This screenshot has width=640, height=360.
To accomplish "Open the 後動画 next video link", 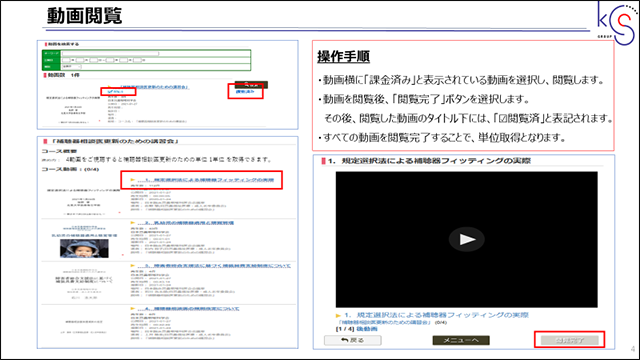I will [x=367, y=329].
